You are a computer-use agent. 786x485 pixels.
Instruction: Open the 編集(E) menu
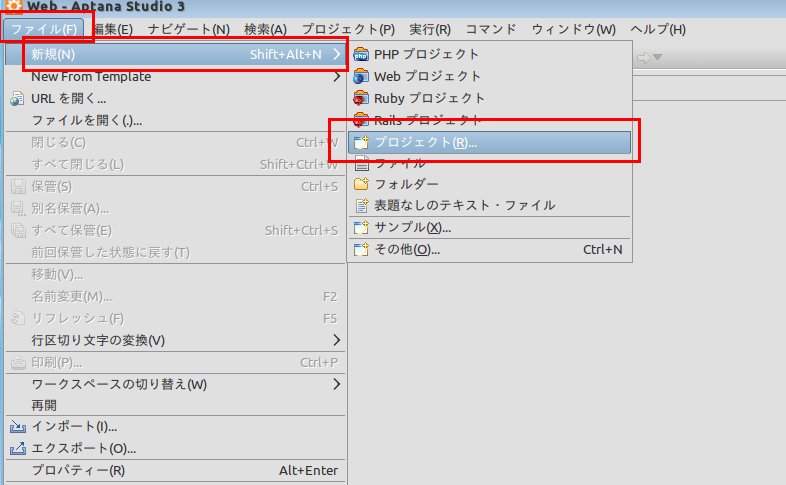coord(113,29)
